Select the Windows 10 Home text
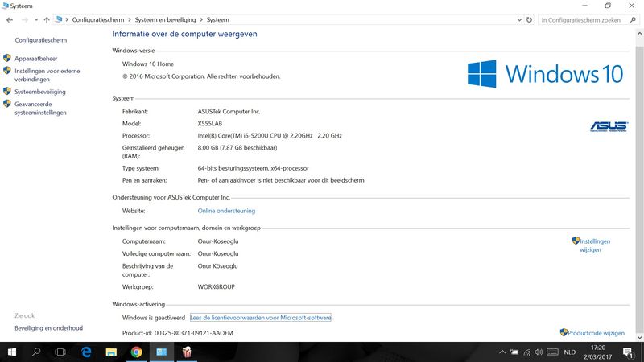 click(148, 64)
